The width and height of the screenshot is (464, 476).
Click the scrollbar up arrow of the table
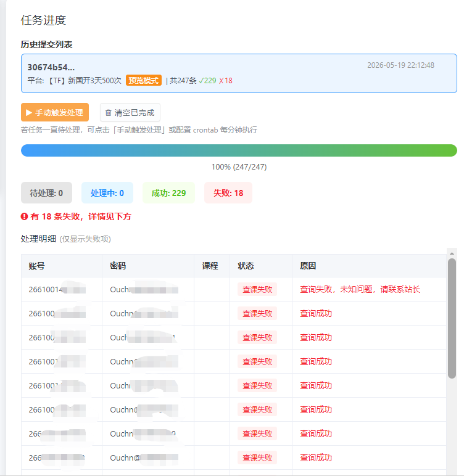452,253
